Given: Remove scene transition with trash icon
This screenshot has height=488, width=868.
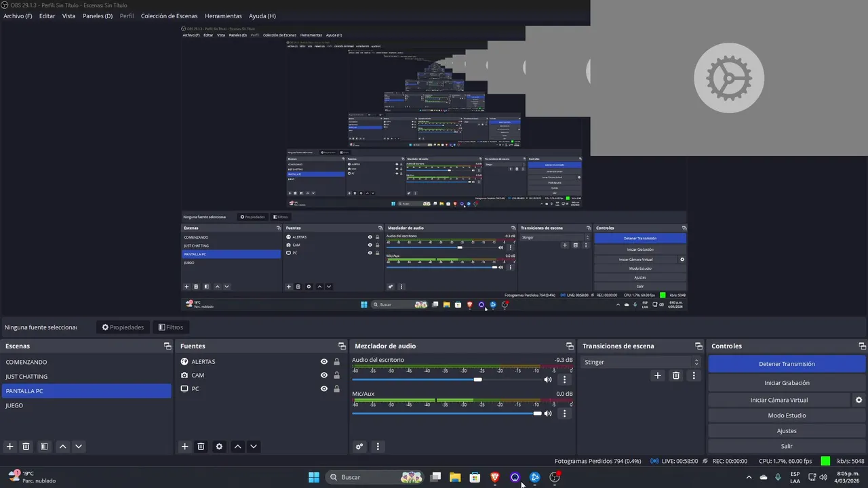Looking at the screenshot, I should (676, 375).
